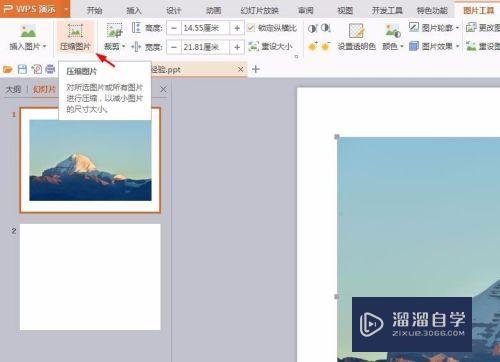Click the 重设大小 reset size button
500x362 pixels.
tap(270, 46)
